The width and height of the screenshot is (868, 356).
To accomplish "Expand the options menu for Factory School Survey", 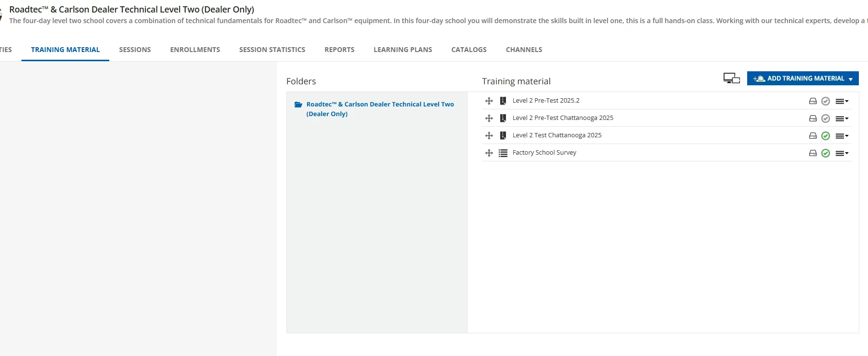I will [842, 153].
